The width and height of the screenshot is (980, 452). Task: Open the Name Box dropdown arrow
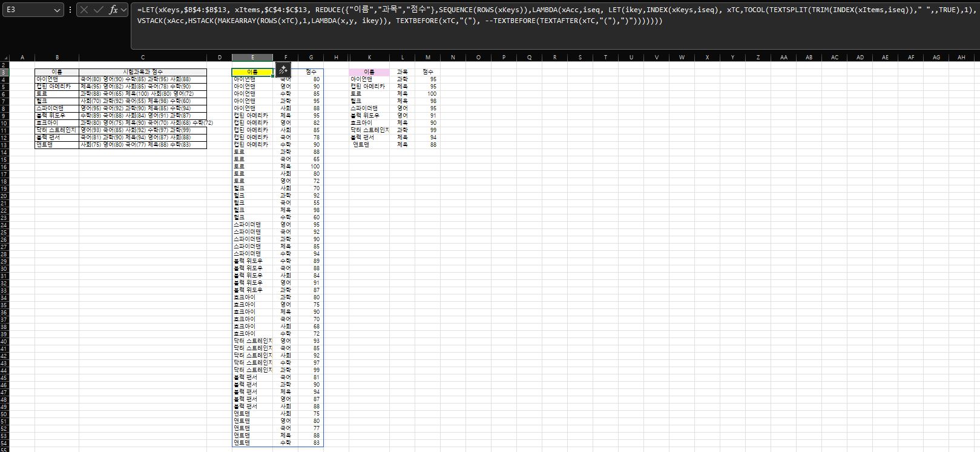(x=57, y=10)
